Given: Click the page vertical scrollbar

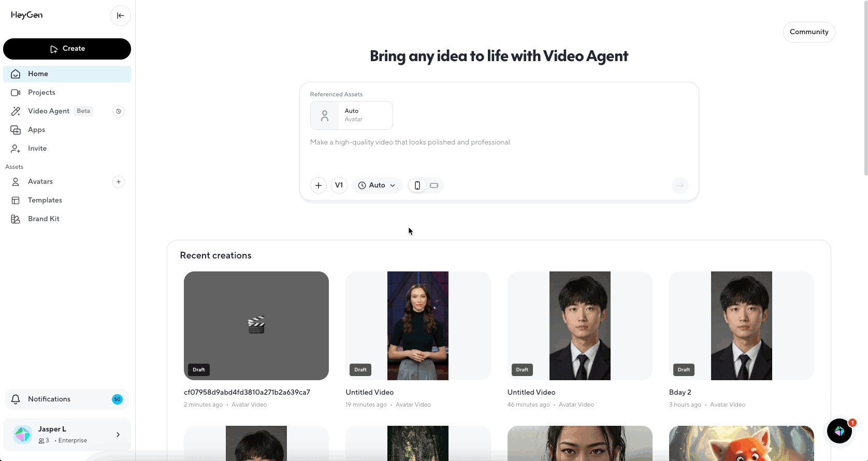Looking at the screenshot, I should (x=865, y=88).
